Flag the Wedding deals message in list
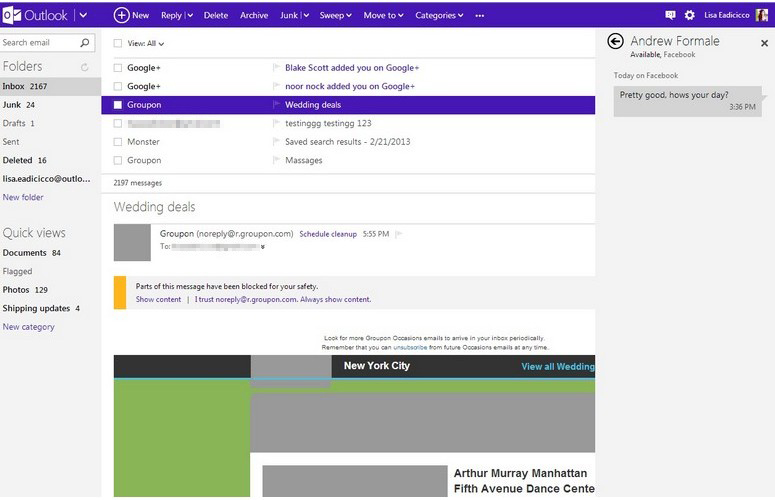 point(276,105)
